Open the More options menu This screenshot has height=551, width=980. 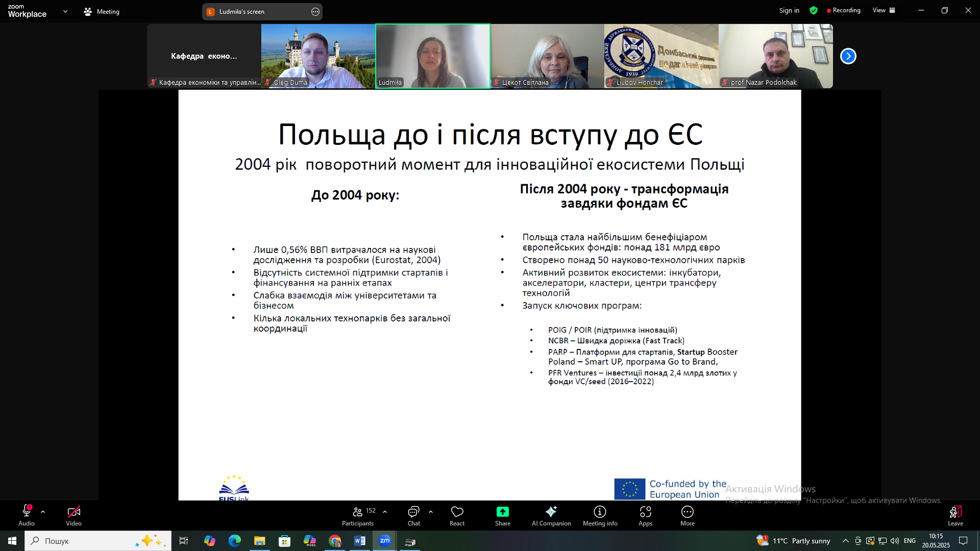[687, 515]
